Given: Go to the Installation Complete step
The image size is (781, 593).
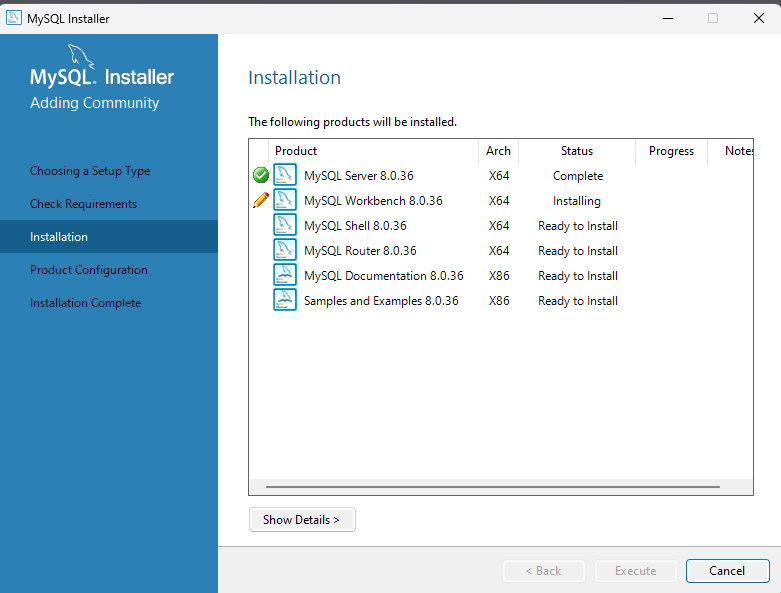Looking at the screenshot, I should tap(85, 303).
